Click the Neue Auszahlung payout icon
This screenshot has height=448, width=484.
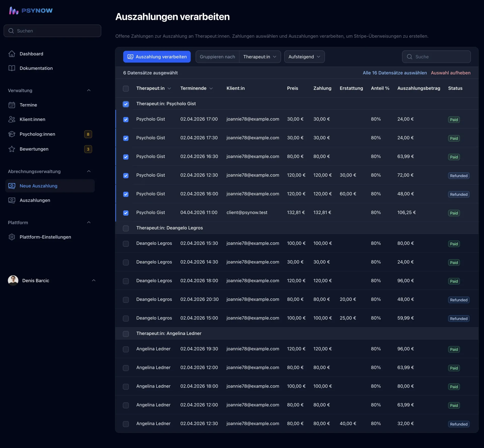[12, 186]
